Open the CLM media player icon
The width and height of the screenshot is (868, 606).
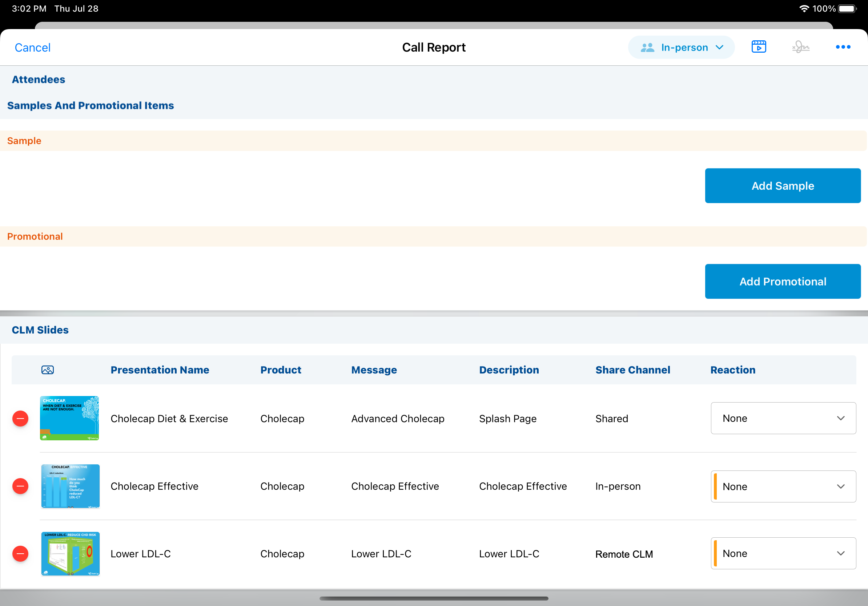tap(758, 47)
